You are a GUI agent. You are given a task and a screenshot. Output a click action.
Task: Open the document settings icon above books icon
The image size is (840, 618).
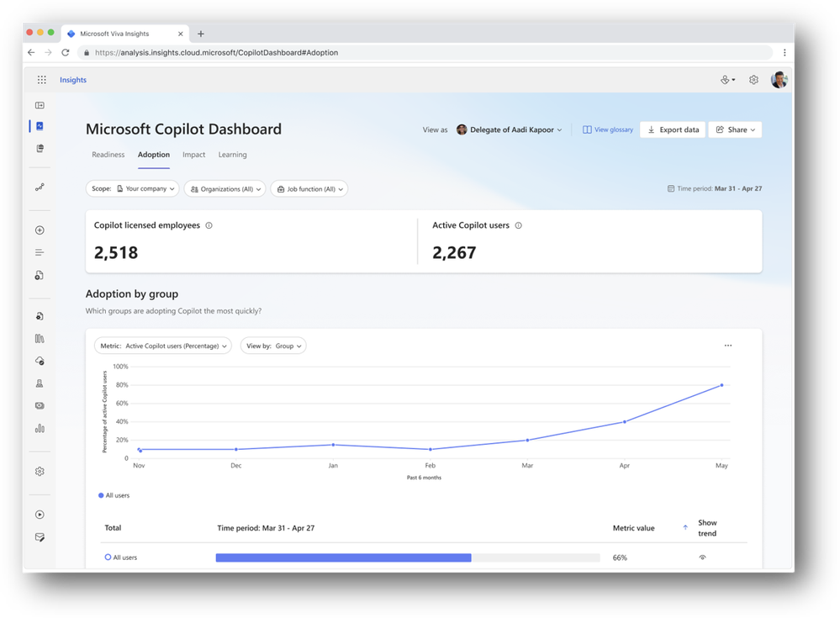click(40, 316)
